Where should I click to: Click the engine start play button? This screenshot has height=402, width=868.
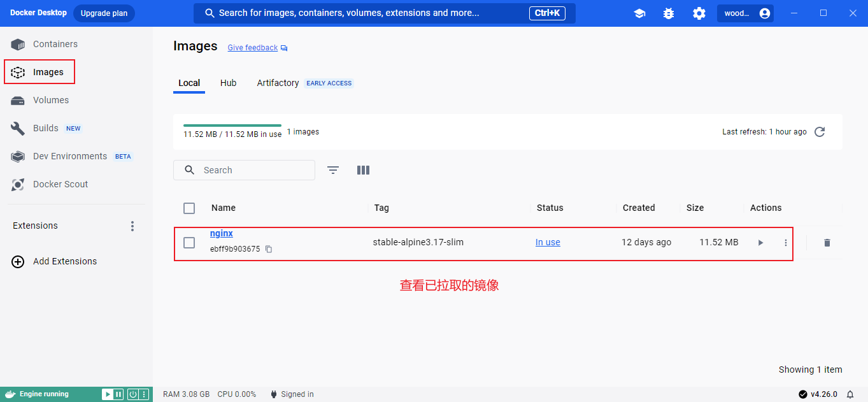pyautogui.click(x=108, y=394)
